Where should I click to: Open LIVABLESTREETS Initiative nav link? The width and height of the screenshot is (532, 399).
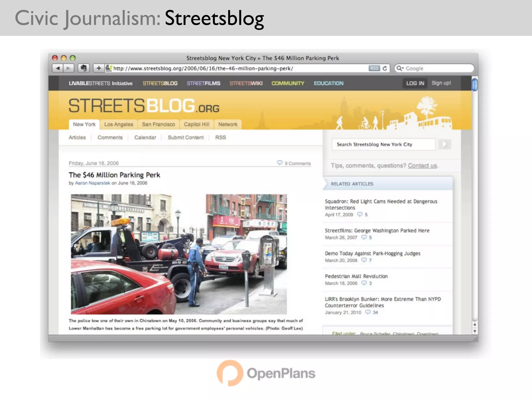tap(101, 83)
